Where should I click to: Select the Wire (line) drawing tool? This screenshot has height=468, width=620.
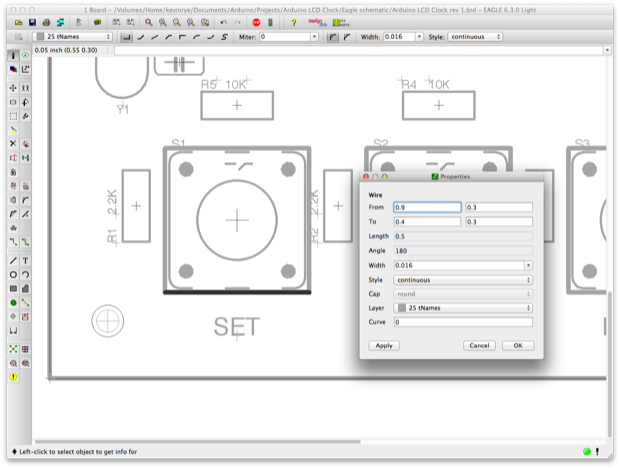[x=13, y=260]
